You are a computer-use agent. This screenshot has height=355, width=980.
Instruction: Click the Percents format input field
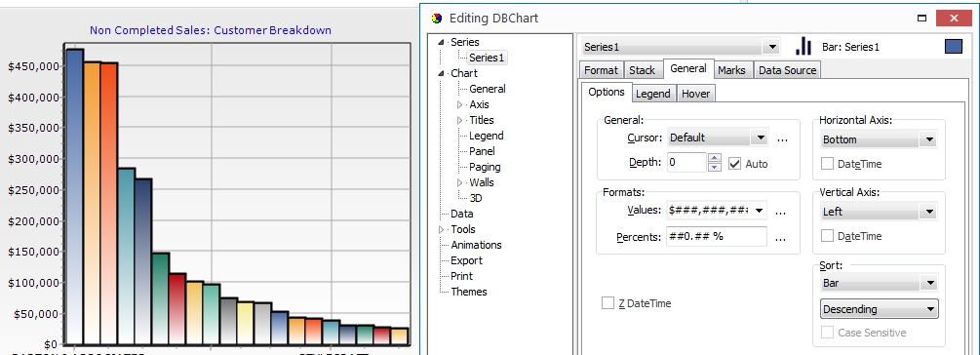coord(717,236)
